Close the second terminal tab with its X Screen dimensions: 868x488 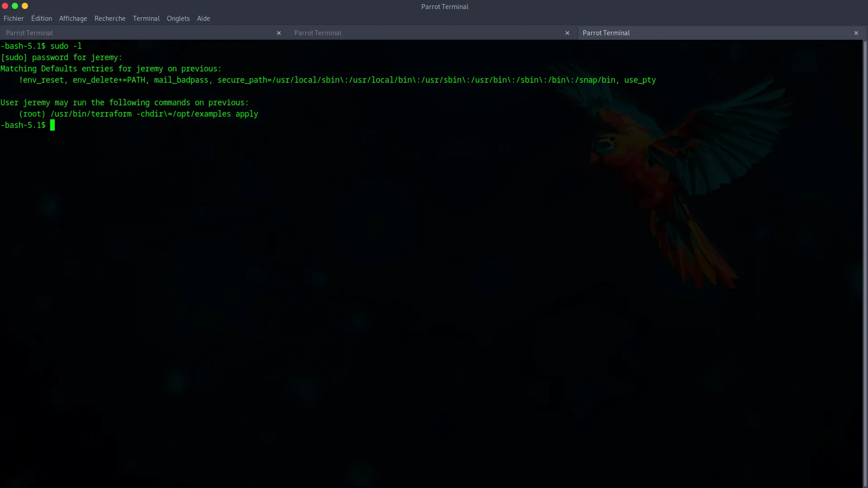pyautogui.click(x=567, y=33)
